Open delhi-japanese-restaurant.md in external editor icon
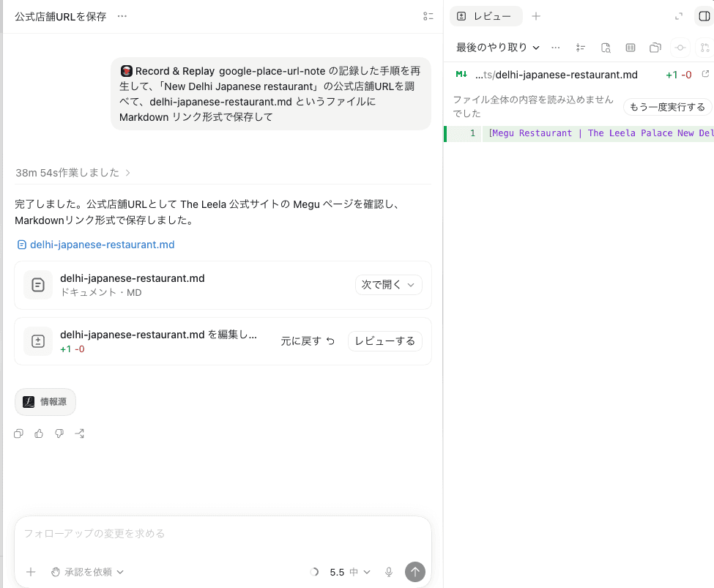The height and width of the screenshot is (588, 714). click(x=705, y=74)
